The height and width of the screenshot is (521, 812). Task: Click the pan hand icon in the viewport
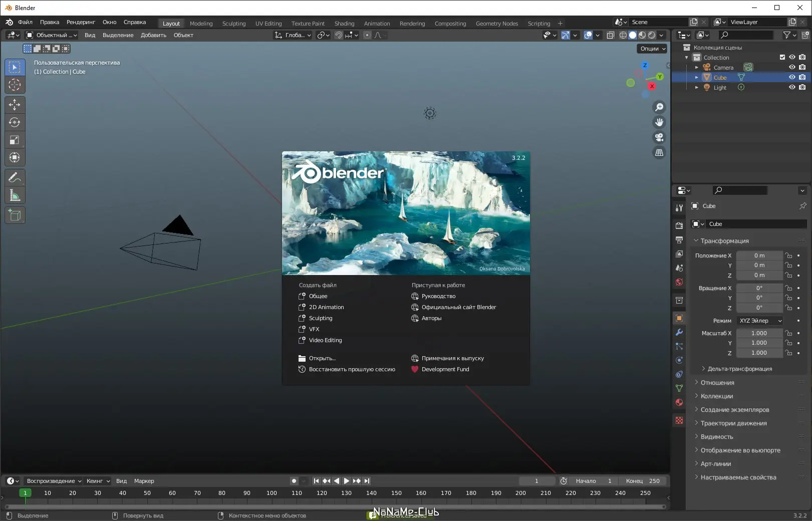[x=659, y=122]
